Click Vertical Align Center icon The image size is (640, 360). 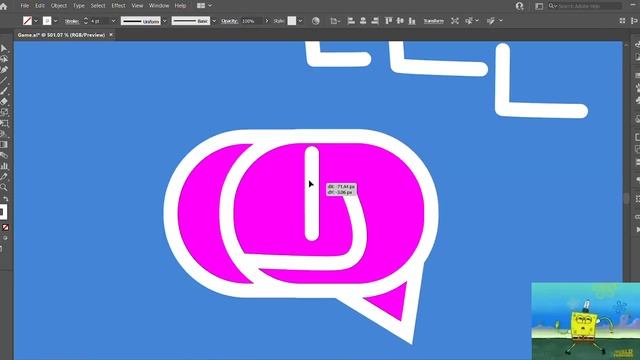(x=400, y=21)
